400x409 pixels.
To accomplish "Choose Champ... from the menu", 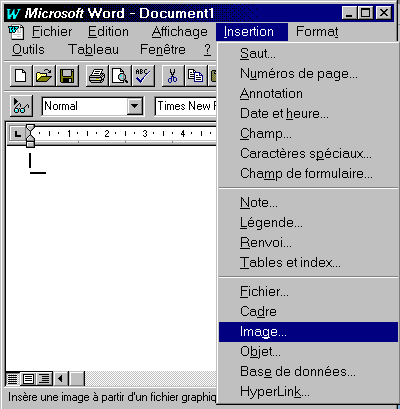I will click(x=308, y=134).
